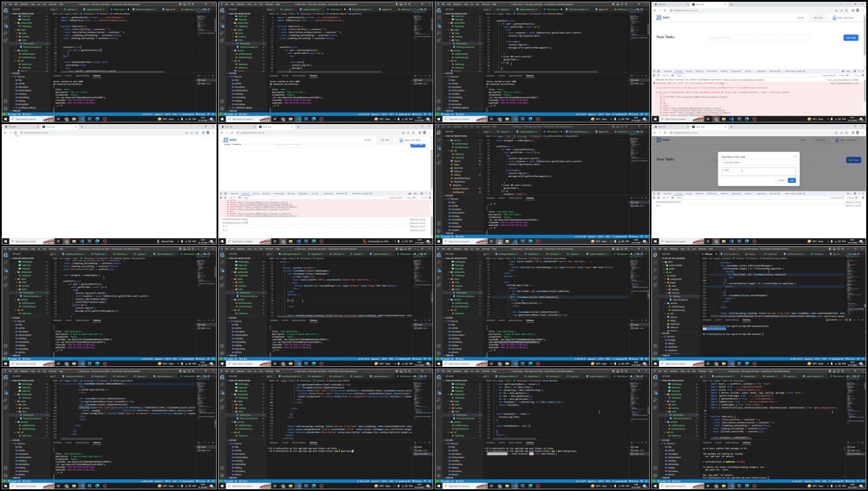The width and height of the screenshot is (868, 491).
Task: Click Split Terminal icon next to powershell trash
Action: [846, 320]
